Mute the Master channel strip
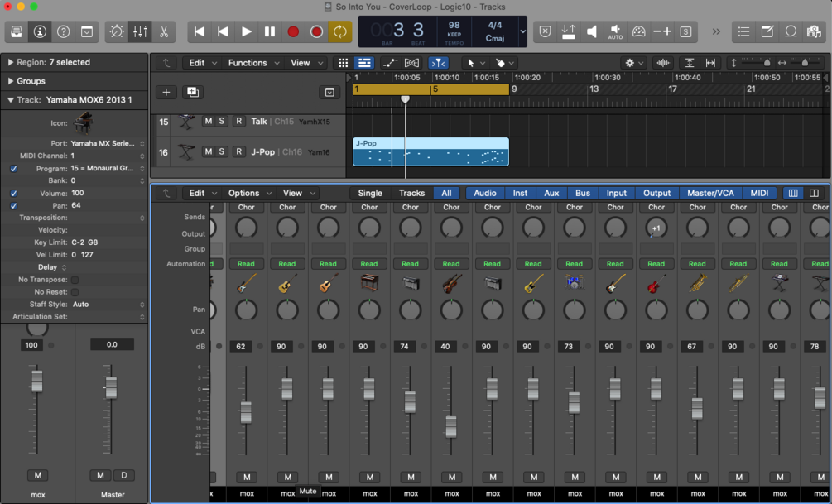The height and width of the screenshot is (504, 832). pyautogui.click(x=100, y=475)
